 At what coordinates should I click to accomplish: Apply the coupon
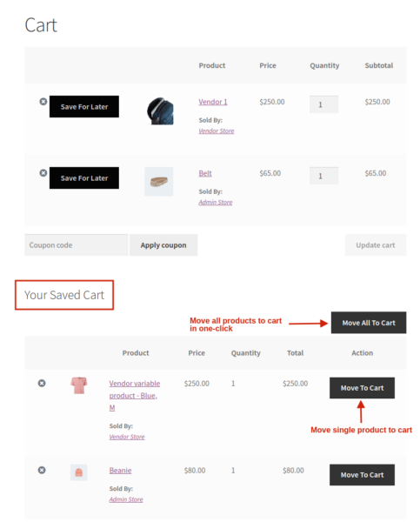[163, 245]
